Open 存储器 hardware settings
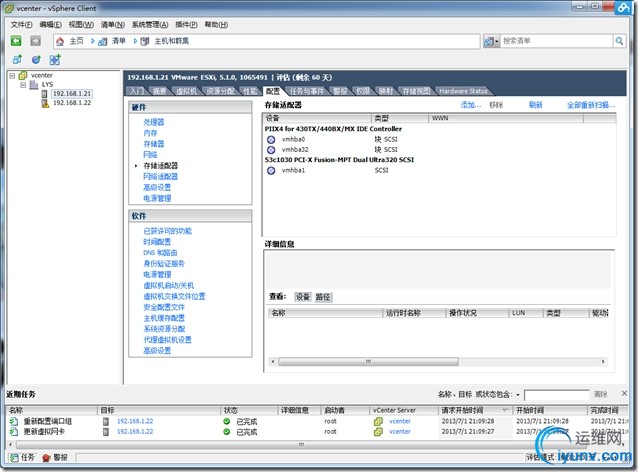This screenshot has width=638, height=472. [154, 144]
